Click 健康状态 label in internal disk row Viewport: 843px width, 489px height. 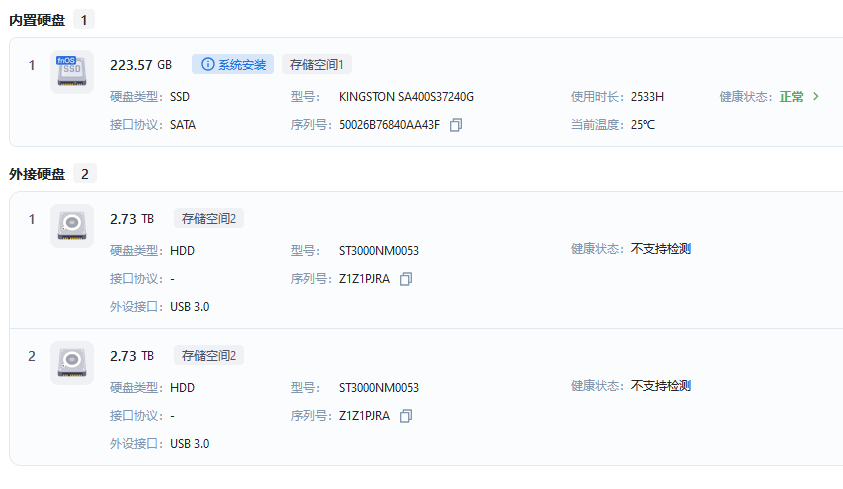(x=746, y=97)
